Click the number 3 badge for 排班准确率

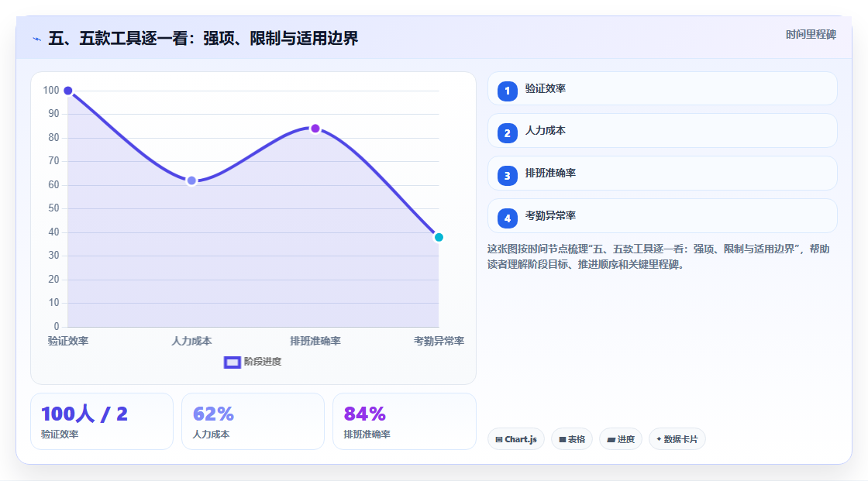point(507,176)
